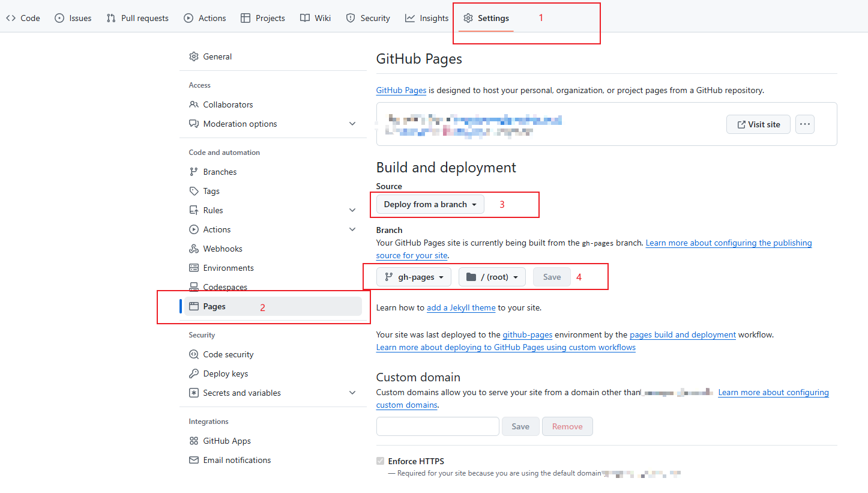This screenshot has width=868, height=493.
Task: Open Actions in the settings sidebar
Action: 273,229
